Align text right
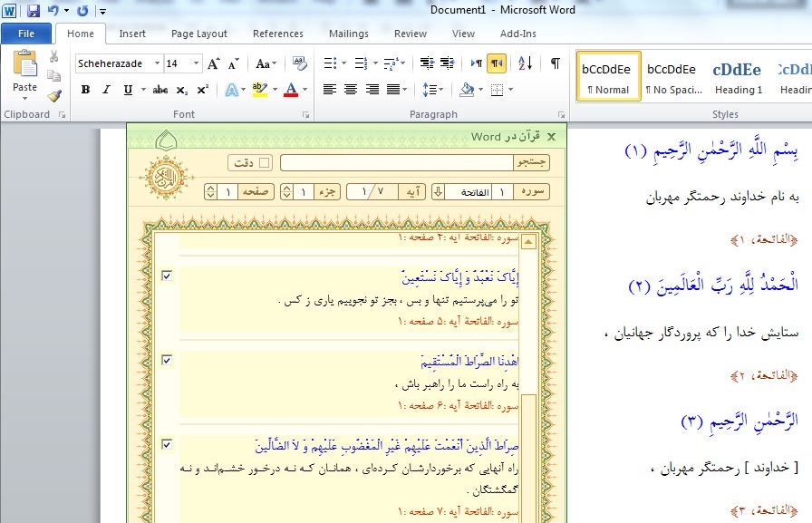 (x=372, y=90)
